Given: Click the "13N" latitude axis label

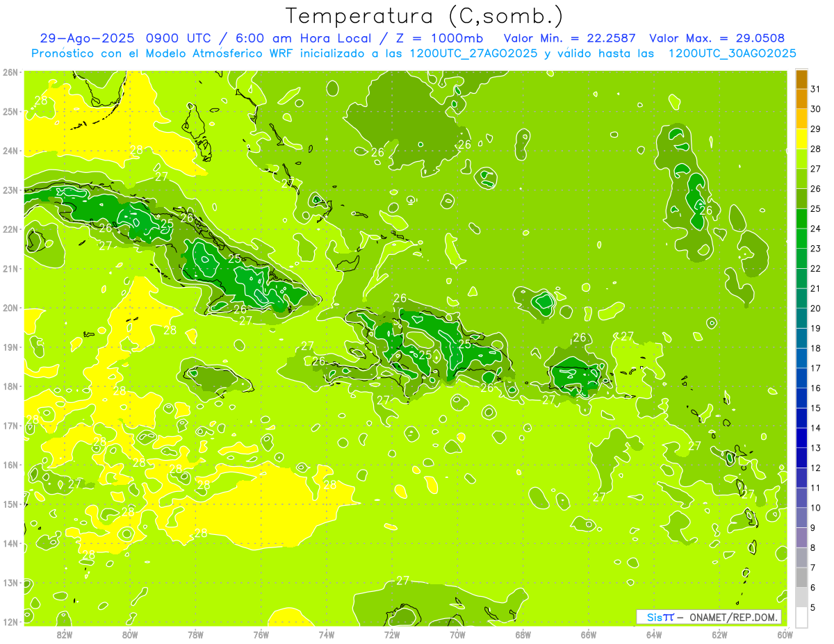Looking at the screenshot, I should click(10, 583).
